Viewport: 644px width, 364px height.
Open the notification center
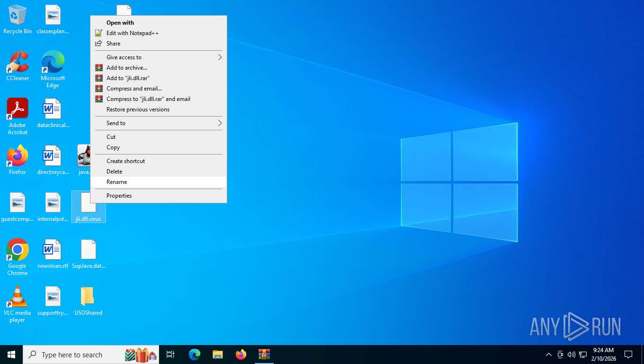[628, 355]
